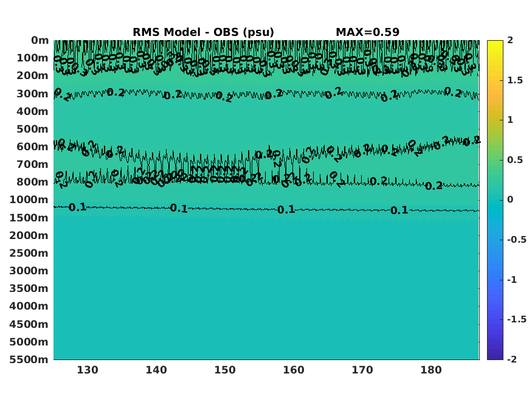532x399 pixels.
Task: Select the colorbar tick label '-2'
Action: coord(512,359)
